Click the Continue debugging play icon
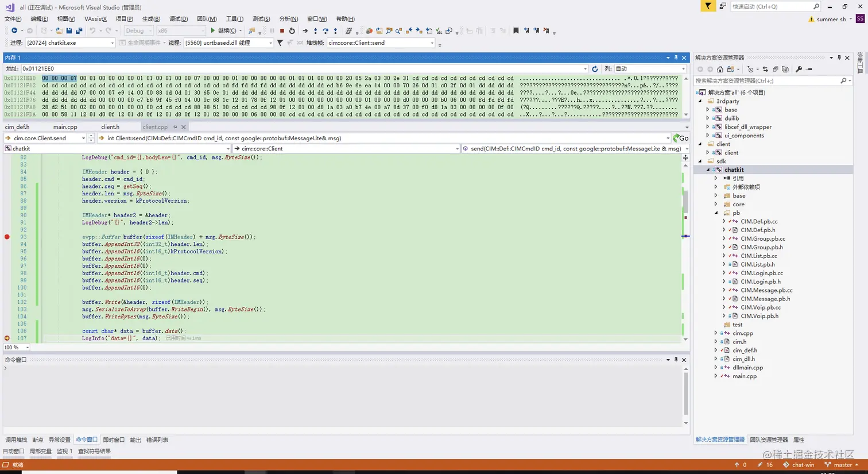868x474 pixels. [213, 30]
